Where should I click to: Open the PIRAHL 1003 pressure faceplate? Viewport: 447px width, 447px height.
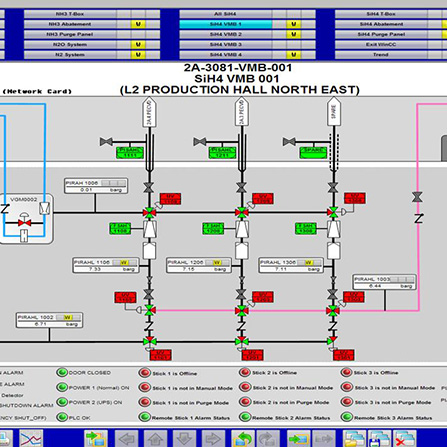point(384,282)
